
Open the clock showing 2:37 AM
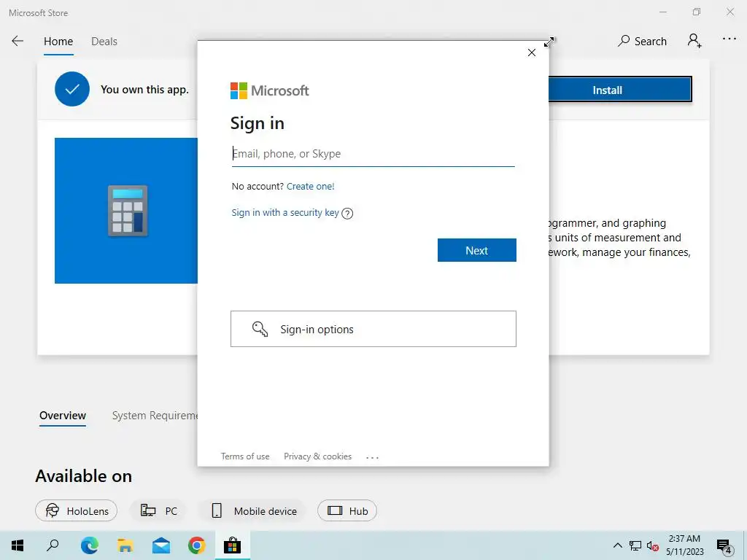coord(684,545)
